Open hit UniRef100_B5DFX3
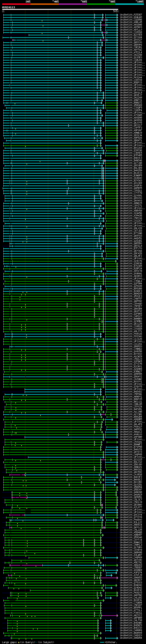 [x=131, y=82]
